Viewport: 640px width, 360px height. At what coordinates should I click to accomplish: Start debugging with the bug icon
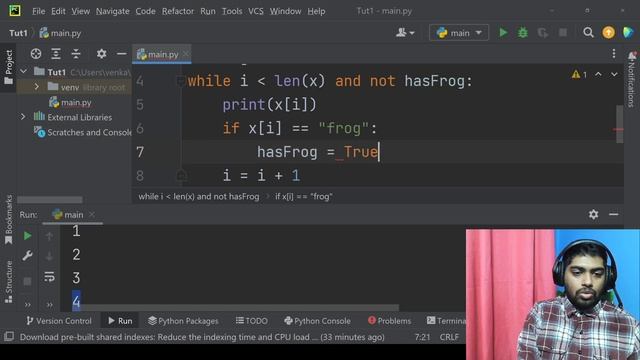point(523,33)
